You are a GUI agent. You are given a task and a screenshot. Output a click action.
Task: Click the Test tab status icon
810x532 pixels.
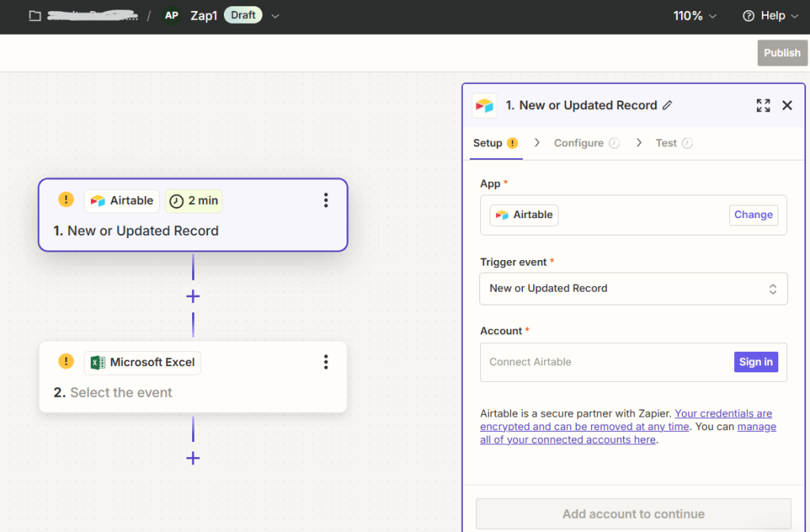[x=687, y=143]
